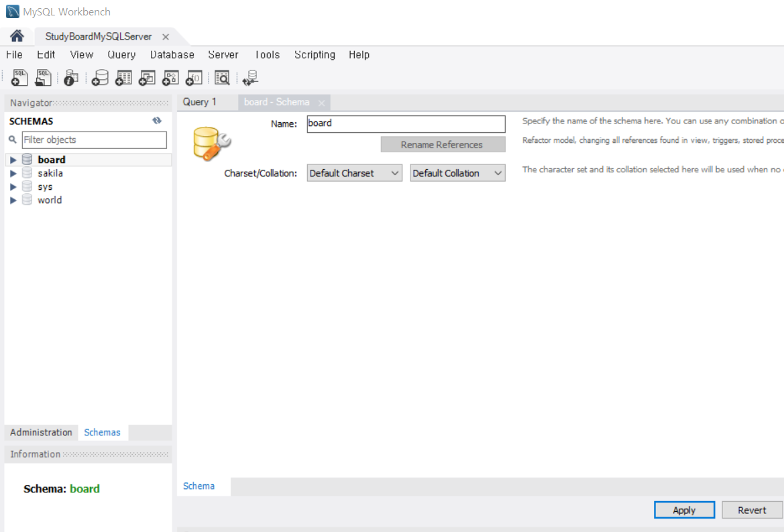This screenshot has width=784, height=532.
Task: Create a new view toolbar icon
Action: point(147,78)
